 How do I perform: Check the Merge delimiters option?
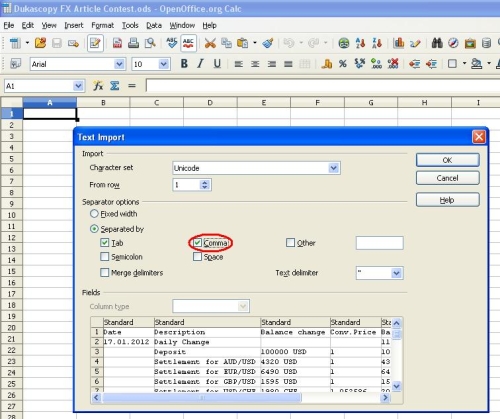pyautogui.click(x=105, y=273)
